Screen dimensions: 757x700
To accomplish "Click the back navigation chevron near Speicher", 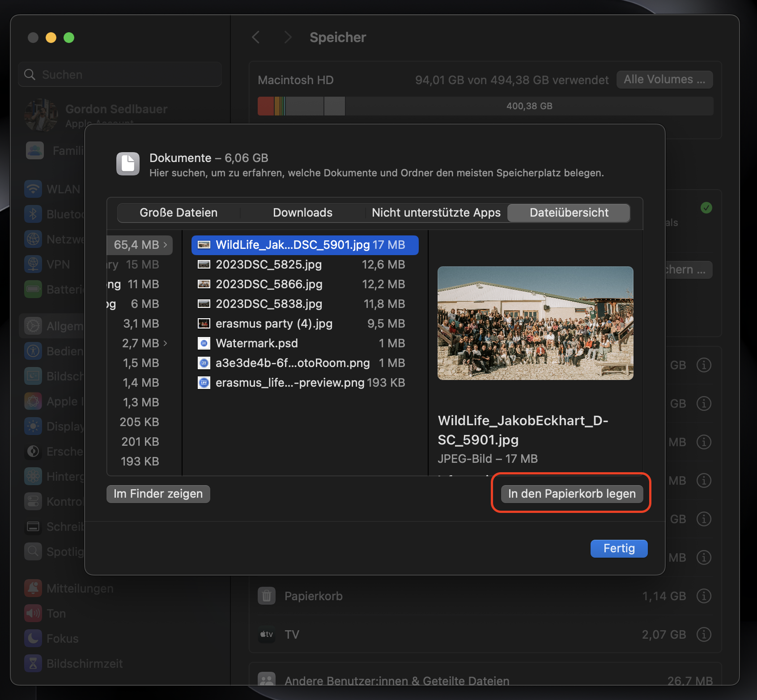I will pos(255,37).
